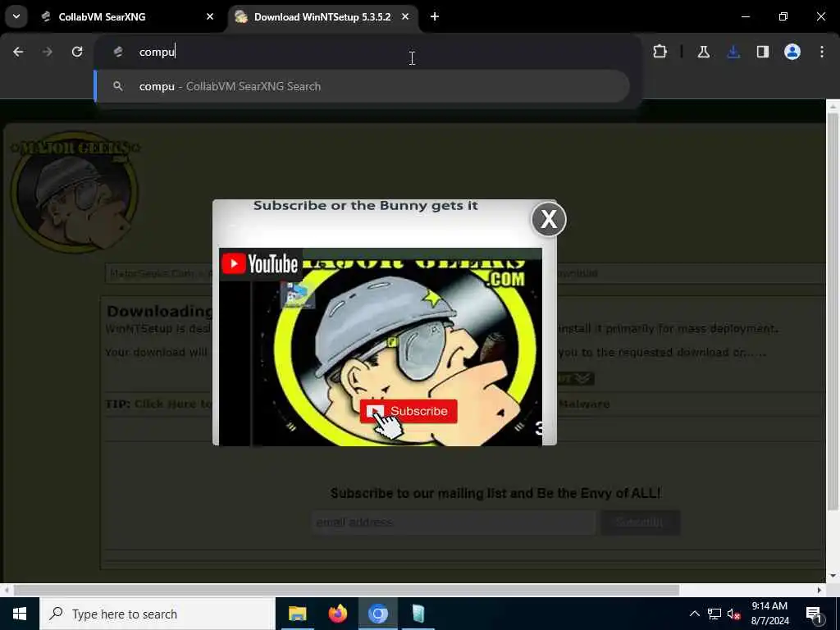The width and height of the screenshot is (840, 630).
Task: Toggle the browser side panel
Action: 763,52
